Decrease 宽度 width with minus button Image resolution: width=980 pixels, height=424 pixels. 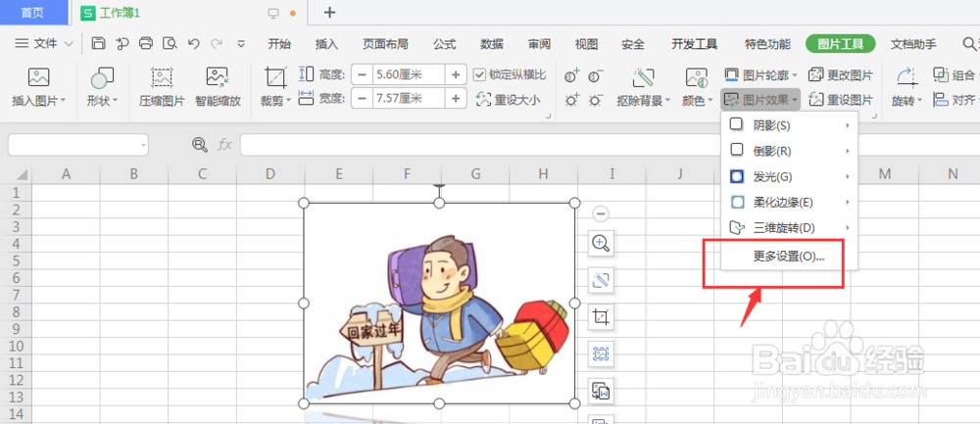tap(362, 98)
